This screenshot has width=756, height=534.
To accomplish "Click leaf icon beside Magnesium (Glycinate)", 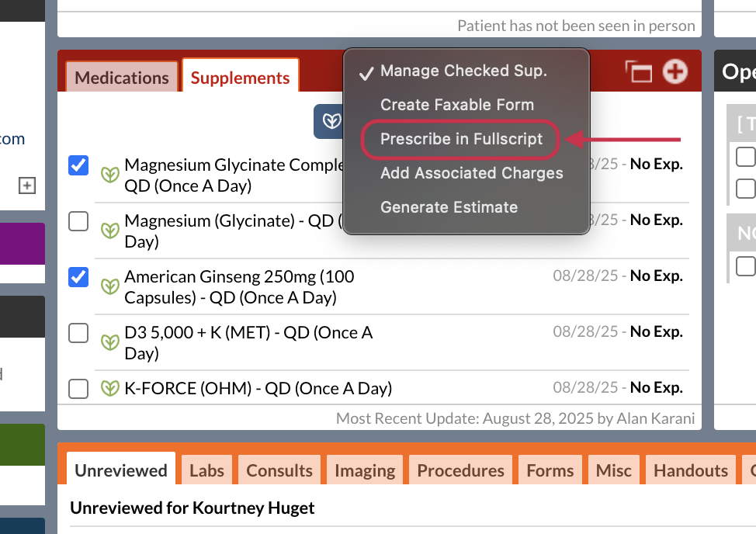I will [110, 231].
